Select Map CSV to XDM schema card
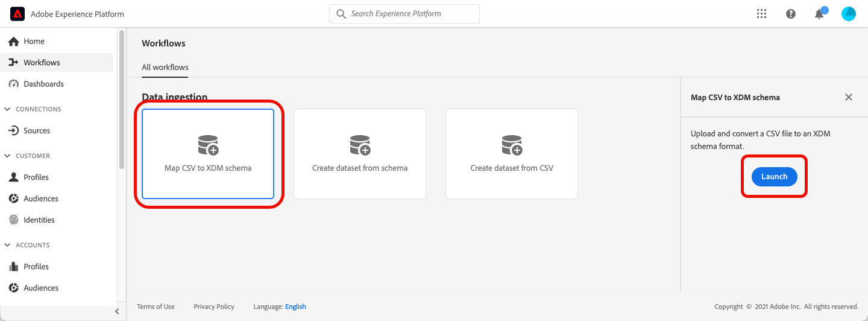 click(208, 154)
